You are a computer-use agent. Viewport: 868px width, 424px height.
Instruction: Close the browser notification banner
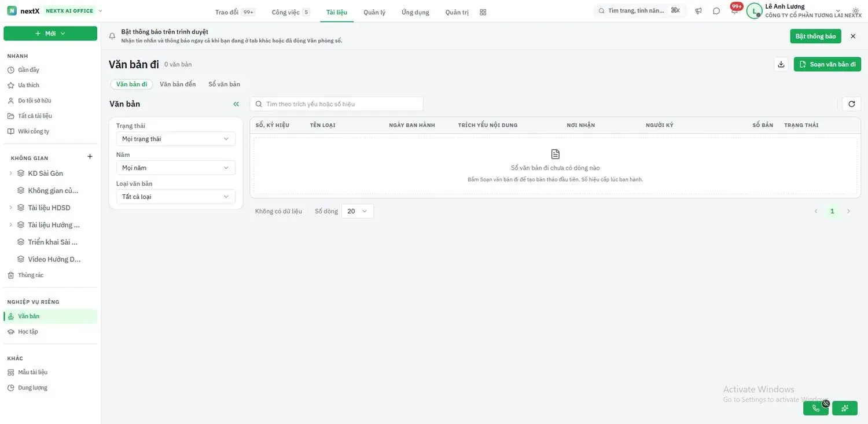pyautogui.click(x=853, y=36)
